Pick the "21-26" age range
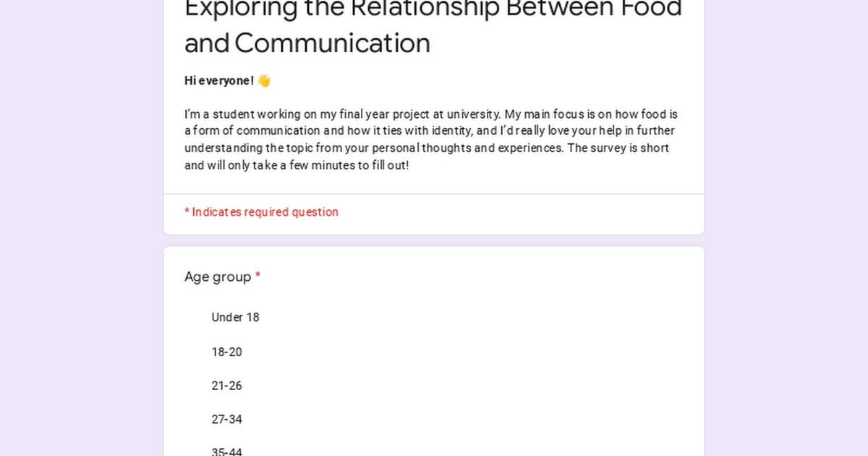Screen dimensions: 868x456 [226, 386]
